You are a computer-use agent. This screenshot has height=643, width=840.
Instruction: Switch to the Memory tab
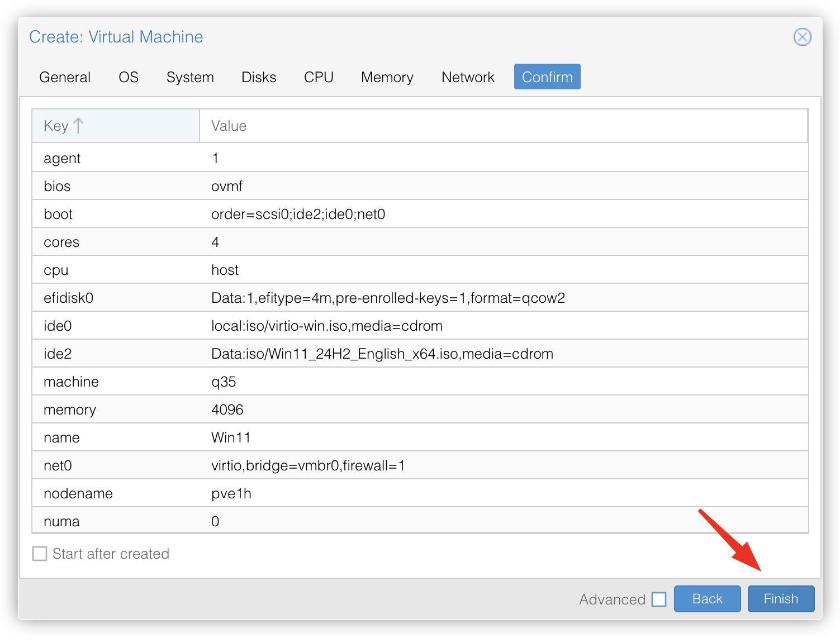tap(387, 77)
